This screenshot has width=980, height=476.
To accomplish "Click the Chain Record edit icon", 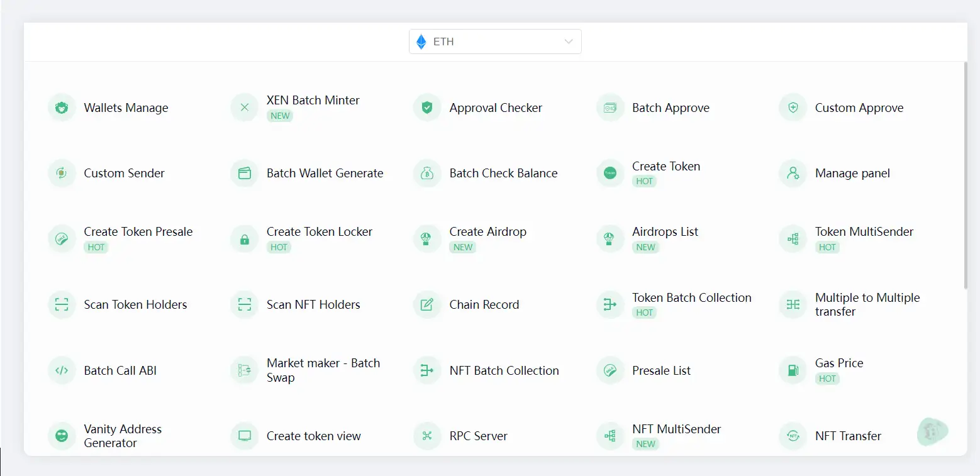I will coord(427,305).
